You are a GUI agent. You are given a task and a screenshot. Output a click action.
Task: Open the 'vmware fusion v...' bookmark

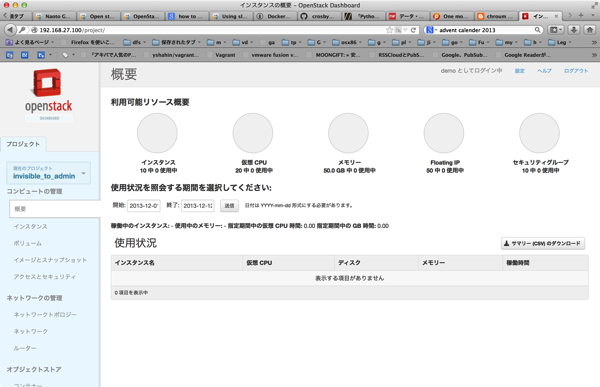271,55
